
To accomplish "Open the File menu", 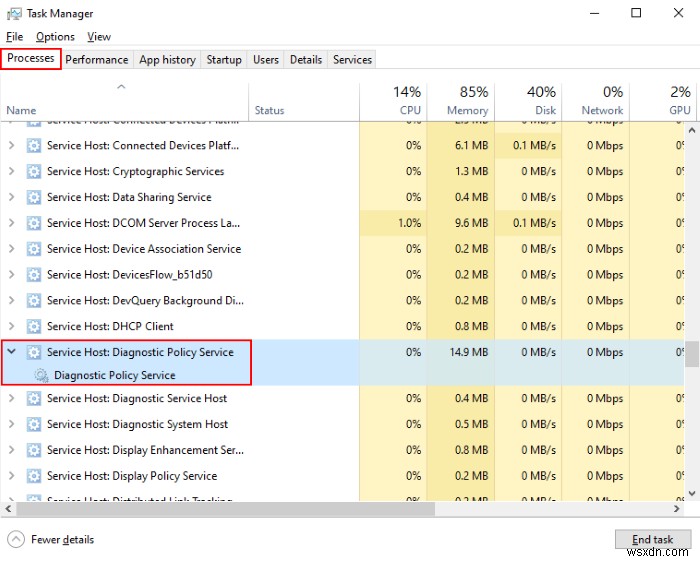I will 15,37.
